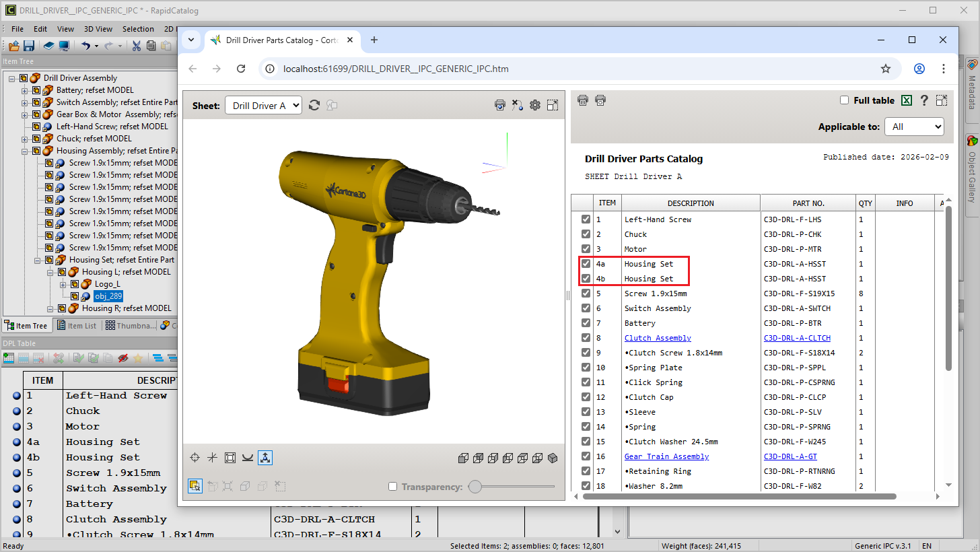Enable the Full table checkbox
This screenshot has width=980, height=552.
coord(844,100)
